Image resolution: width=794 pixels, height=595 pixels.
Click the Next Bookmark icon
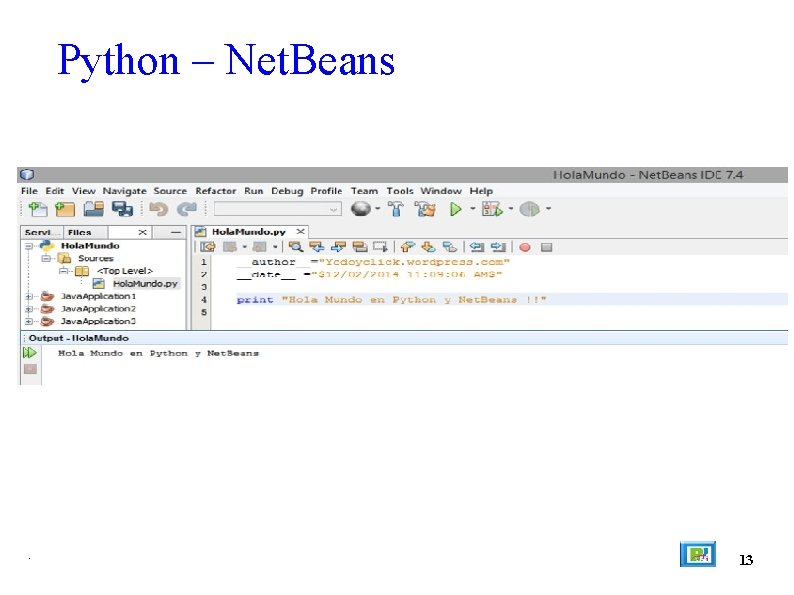coord(428,247)
